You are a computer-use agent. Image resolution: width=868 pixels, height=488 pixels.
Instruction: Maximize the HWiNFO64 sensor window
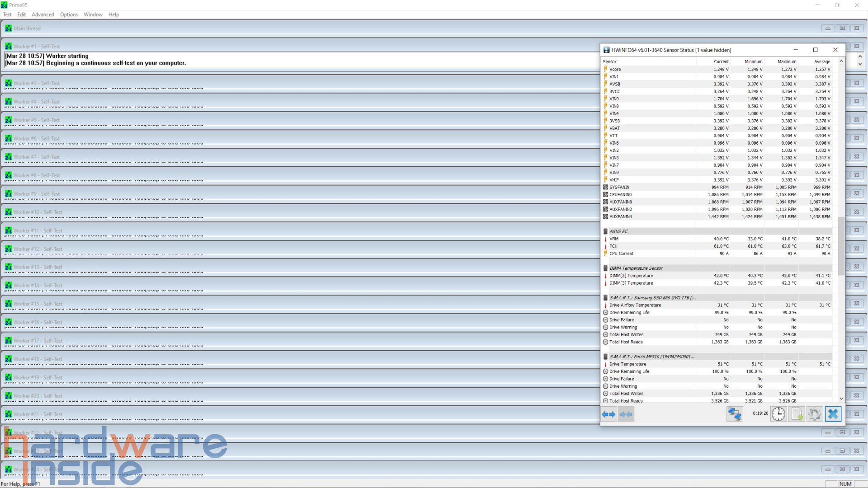815,50
